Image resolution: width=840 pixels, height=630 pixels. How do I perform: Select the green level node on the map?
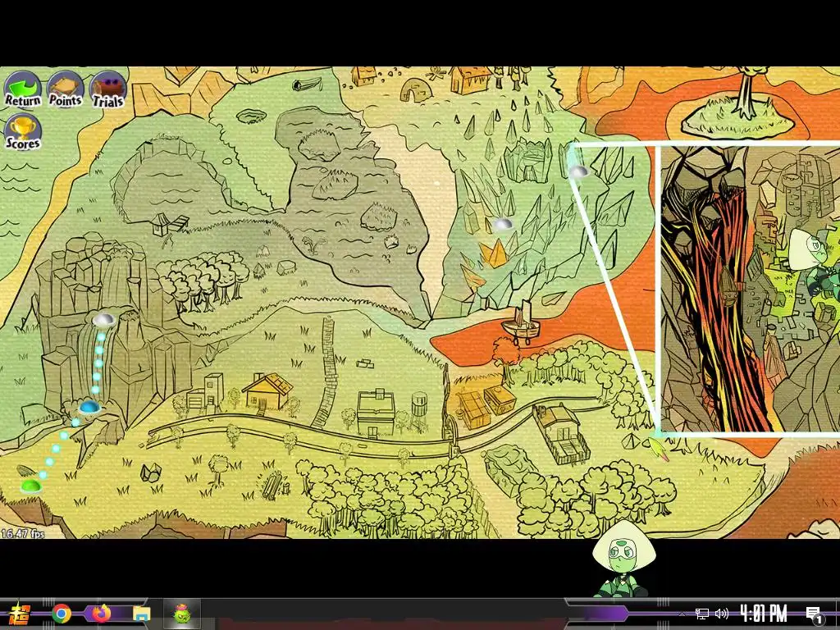point(31,486)
